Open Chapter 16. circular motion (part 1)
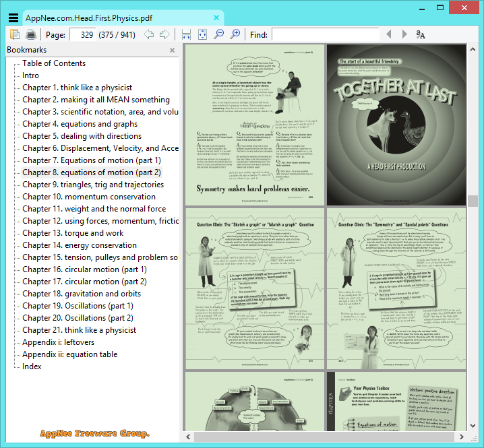The width and height of the screenshot is (484, 448). click(84, 269)
